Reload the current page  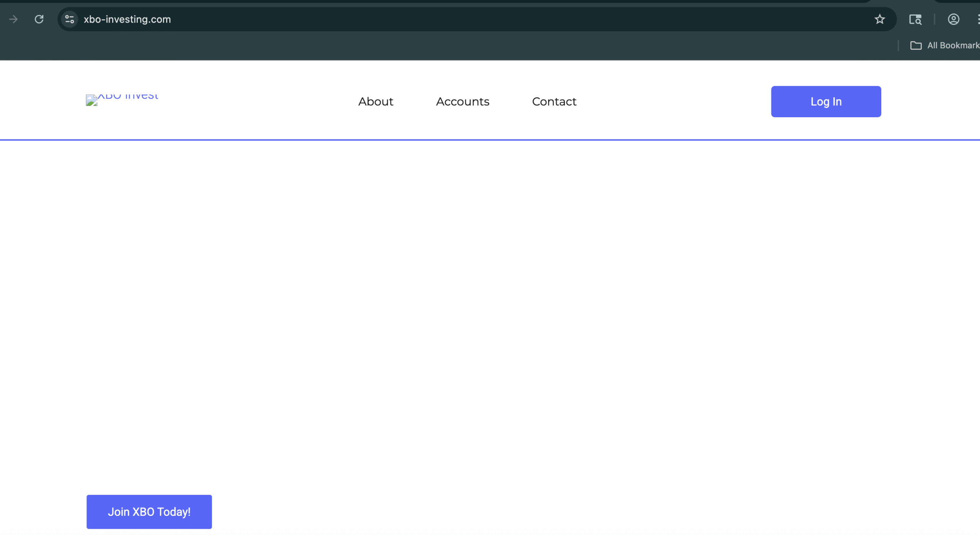[x=39, y=19]
